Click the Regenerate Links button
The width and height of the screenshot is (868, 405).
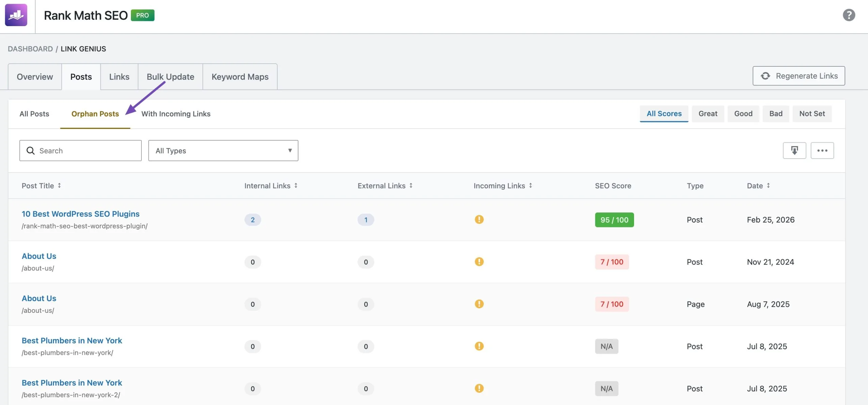click(x=798, y=76)
